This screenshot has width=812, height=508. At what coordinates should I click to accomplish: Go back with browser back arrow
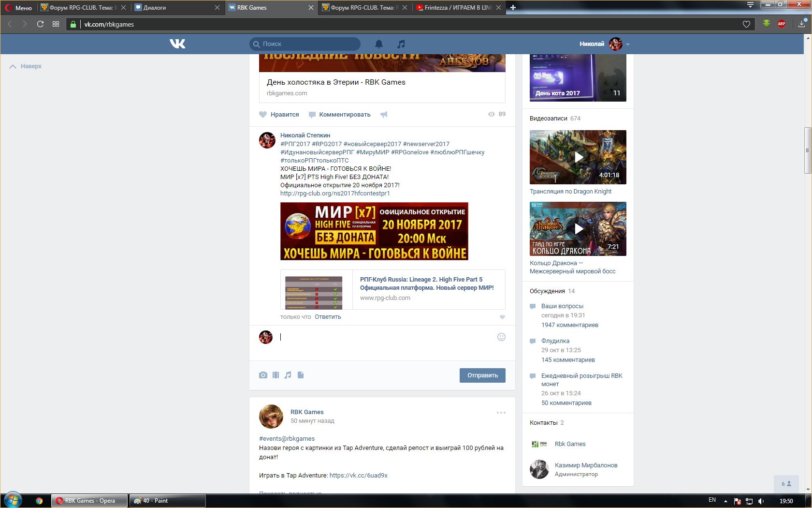[9, 24]
